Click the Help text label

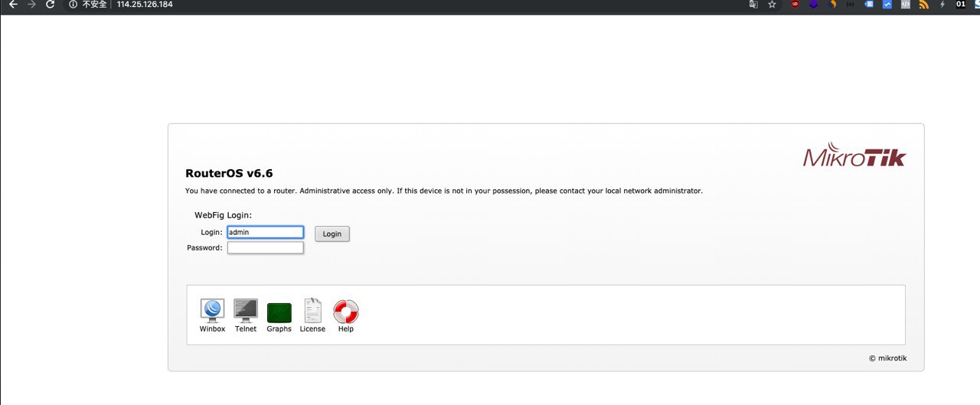coord(346,329)
